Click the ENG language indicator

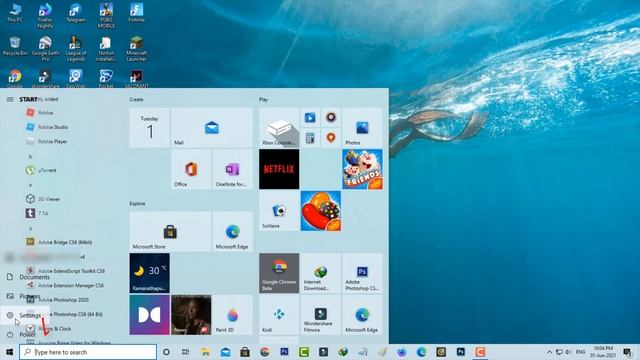coord(580,352)
